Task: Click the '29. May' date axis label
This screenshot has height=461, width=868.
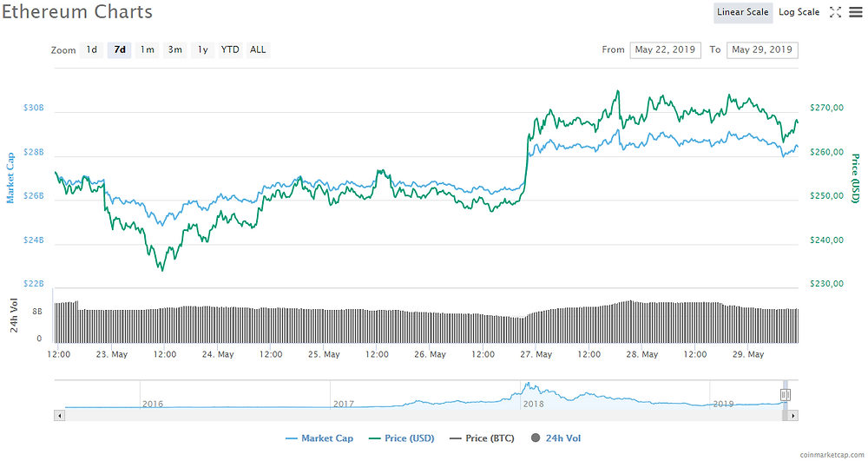Action: (x=748, y=354)
